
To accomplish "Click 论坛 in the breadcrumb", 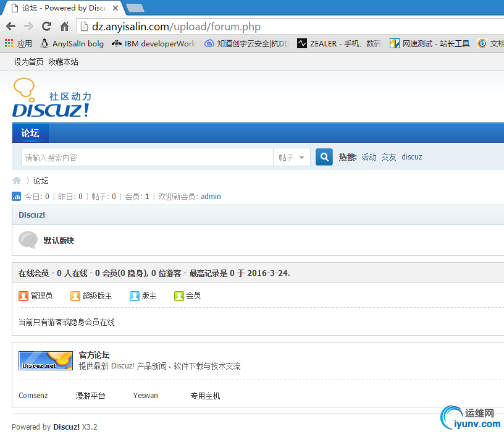I will click(x=41, y=181).
